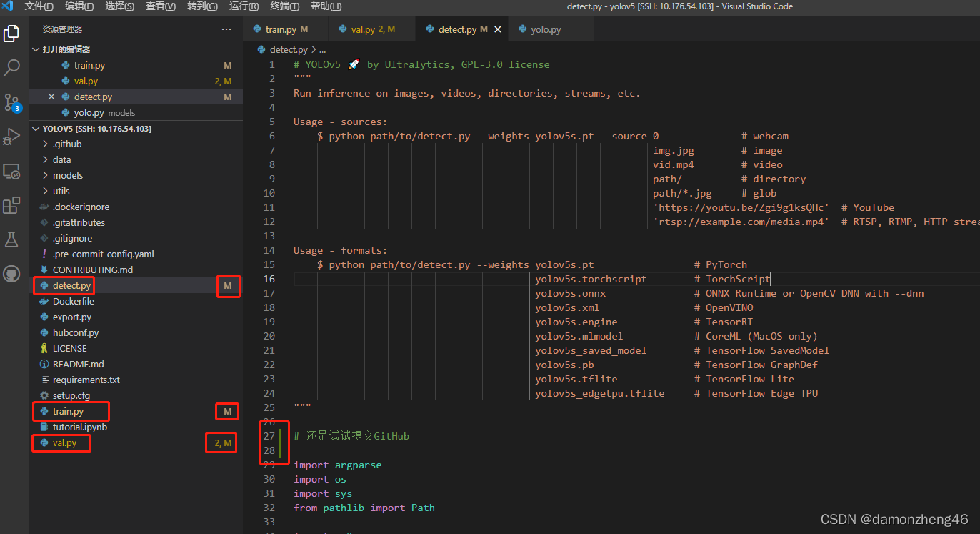Open the 文件(F) menu
This screenshot has width=980, height=534.
click(39, 6)
